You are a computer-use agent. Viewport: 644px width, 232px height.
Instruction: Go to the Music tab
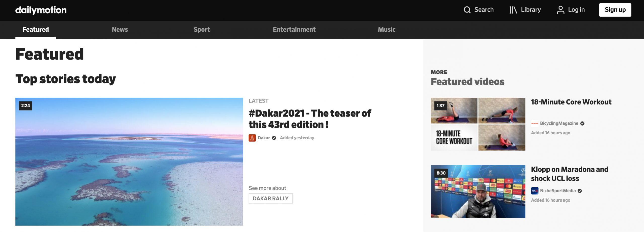(x=386, y=30)
